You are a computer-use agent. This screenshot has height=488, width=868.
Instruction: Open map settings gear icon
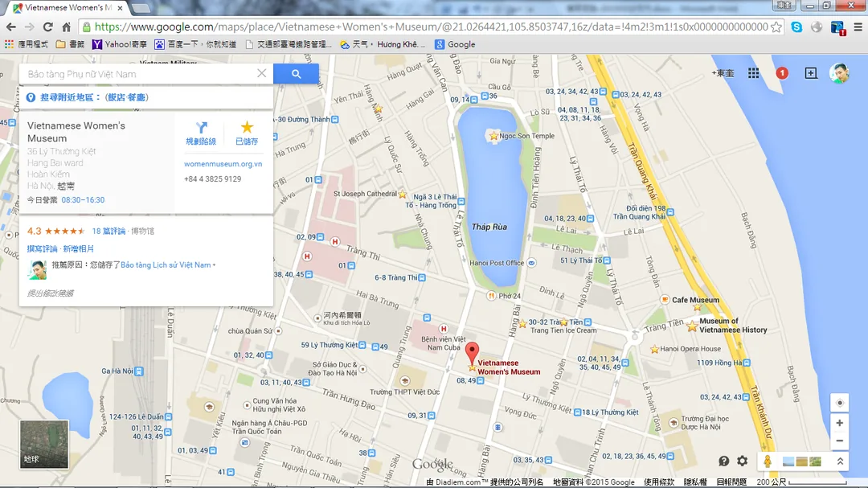tap(743, 461)
